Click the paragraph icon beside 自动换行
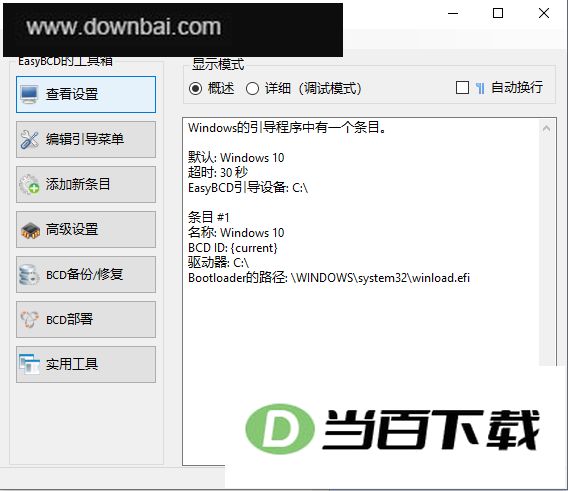Viewport: 568px width, 491px height. coord(480,88)
